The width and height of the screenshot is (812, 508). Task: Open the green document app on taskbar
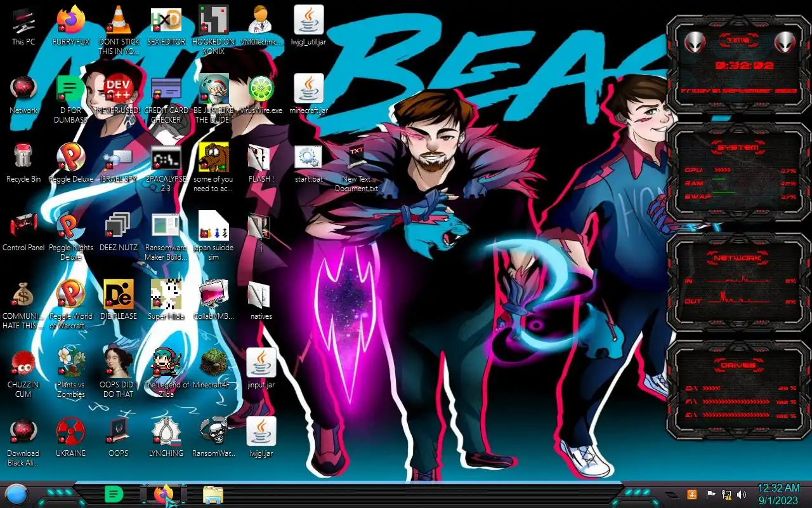[114, 494]
